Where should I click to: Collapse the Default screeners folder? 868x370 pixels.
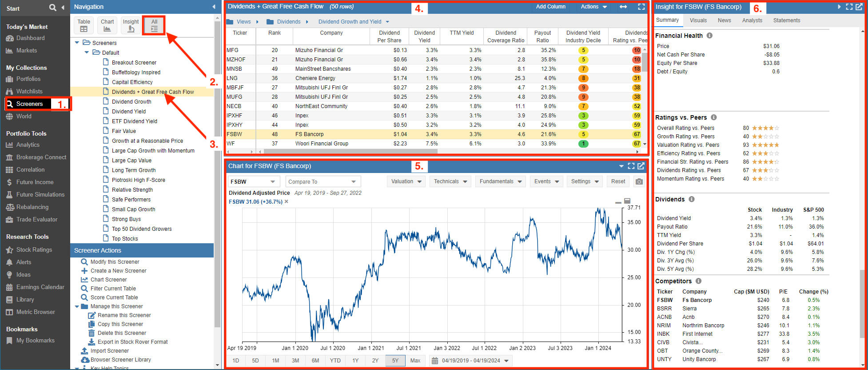(87, 52)
